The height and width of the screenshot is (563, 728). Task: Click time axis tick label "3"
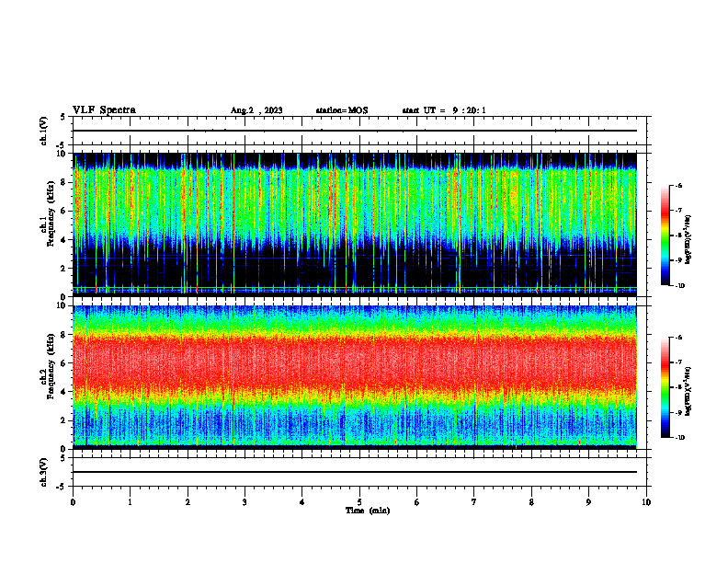[245, 502]
